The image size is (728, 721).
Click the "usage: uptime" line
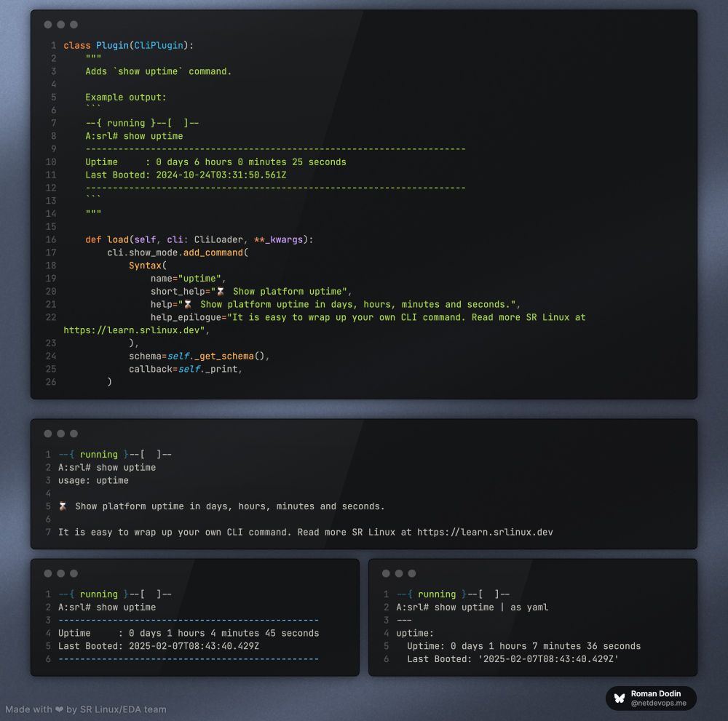click(93, 481)
